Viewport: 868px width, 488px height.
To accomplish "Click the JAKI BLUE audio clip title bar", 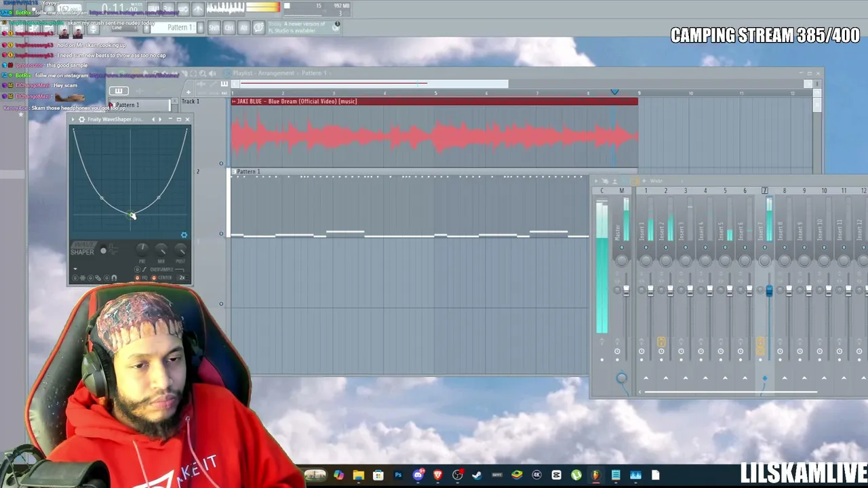I will coord(434,102).
